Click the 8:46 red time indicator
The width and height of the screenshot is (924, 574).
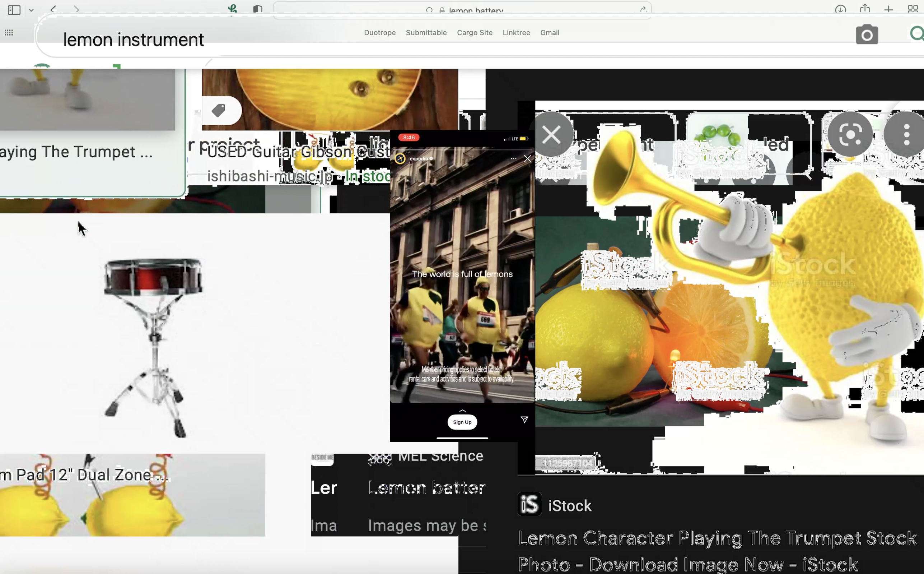coord(409,138)
